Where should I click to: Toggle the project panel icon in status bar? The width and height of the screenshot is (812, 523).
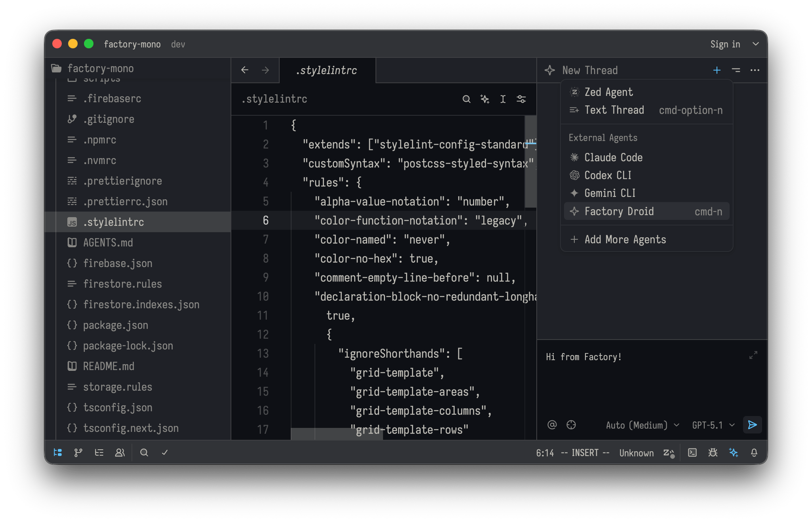[x=58, y=452]
